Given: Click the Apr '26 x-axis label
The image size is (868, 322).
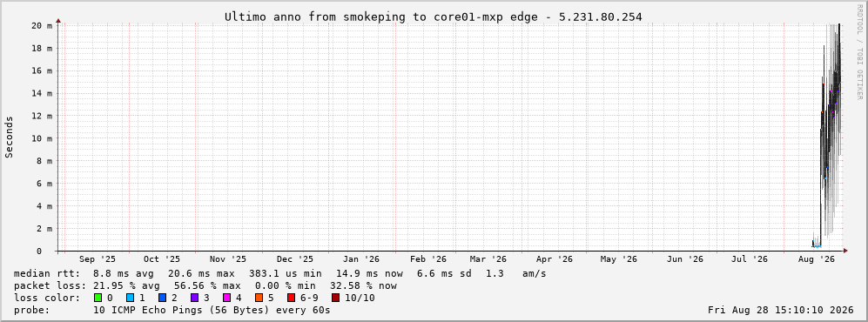Looking at the screenshot, I should click(x=554, y=259).
